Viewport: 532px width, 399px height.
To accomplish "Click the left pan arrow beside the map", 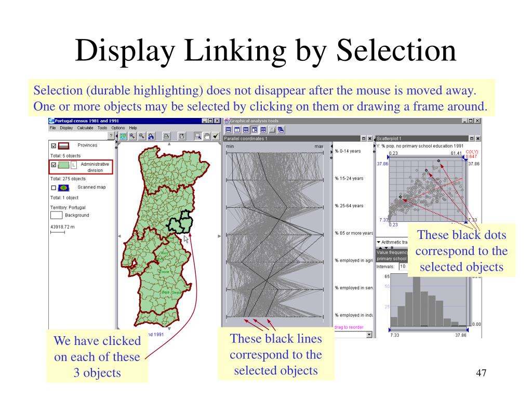I will pos(119,236).
